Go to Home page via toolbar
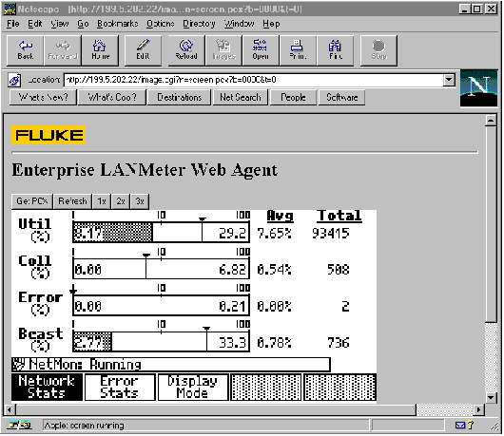504x436 pixels. [x=100, y=50]
